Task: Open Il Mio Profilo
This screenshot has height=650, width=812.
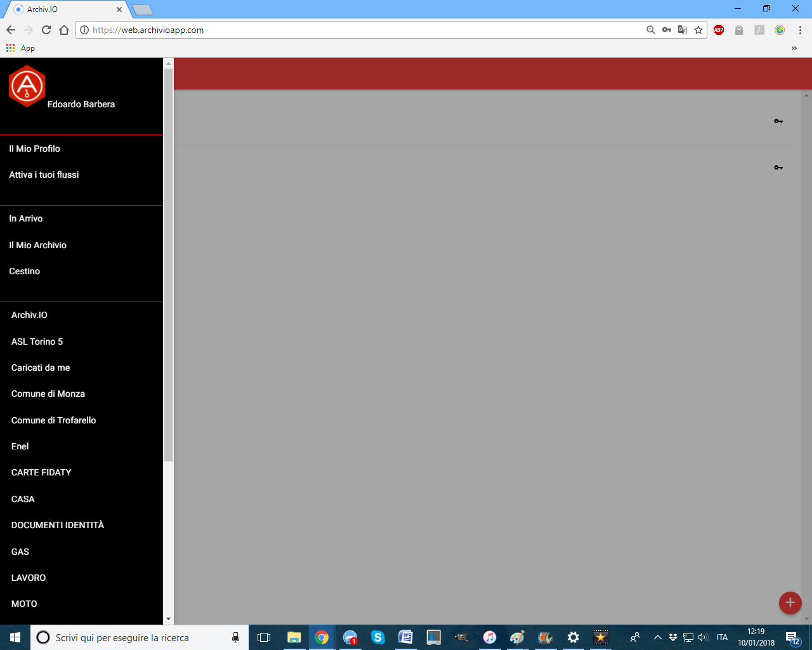Action: [x=35, y=149]
